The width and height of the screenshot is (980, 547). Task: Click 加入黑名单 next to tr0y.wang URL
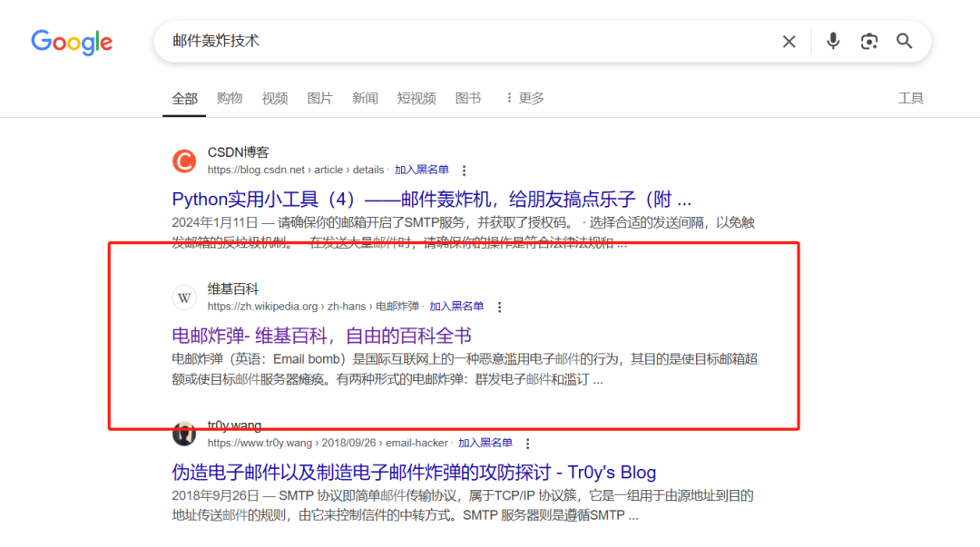485,443
